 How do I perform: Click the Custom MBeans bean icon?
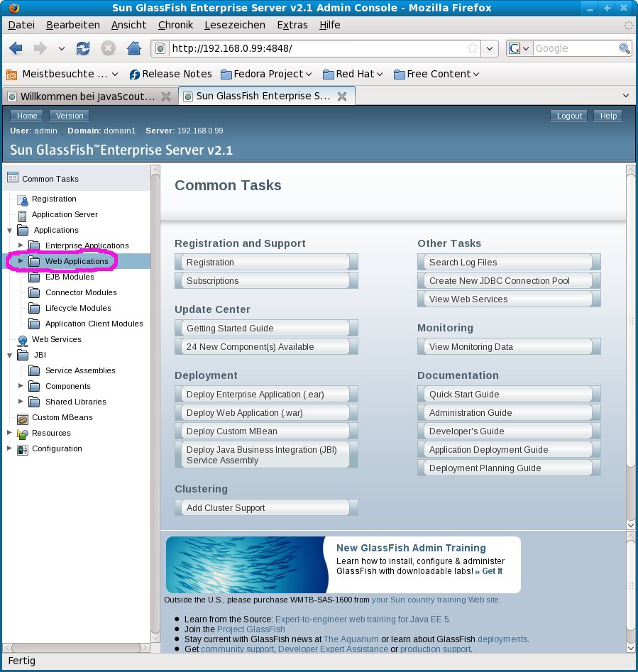tap(22, 418)
